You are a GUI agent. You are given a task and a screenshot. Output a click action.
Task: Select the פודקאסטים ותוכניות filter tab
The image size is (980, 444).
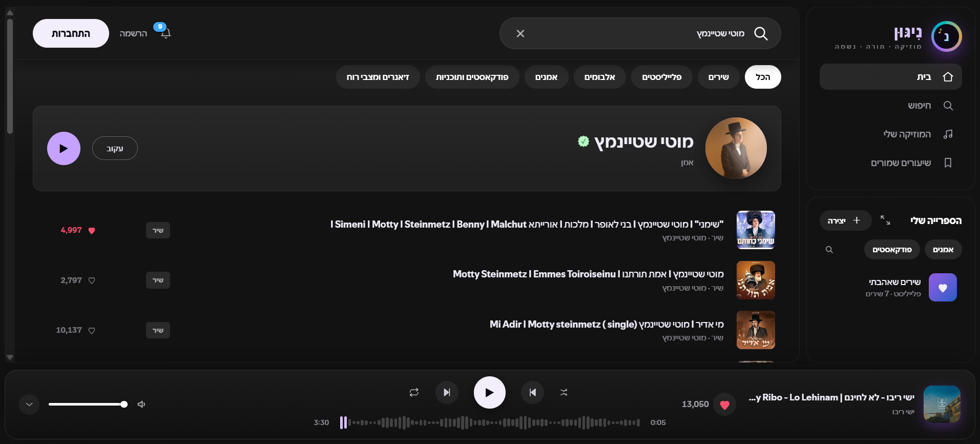pos(472,77)
